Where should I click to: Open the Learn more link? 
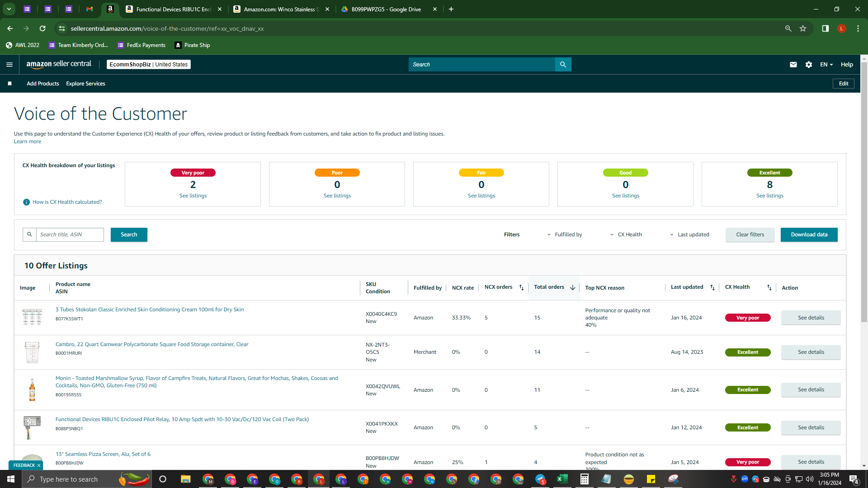(28, 141)
